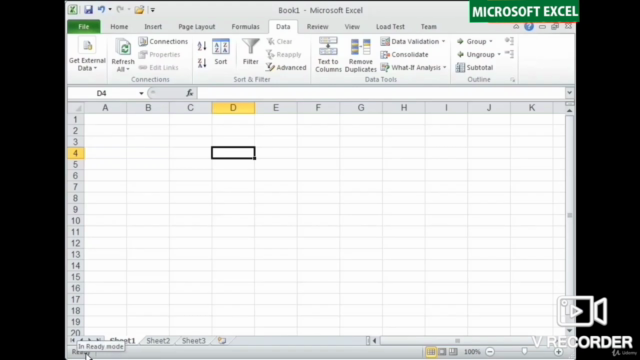The image size is (640, 360).
Task: Switch to Sheet3 tab
Action: pyautogui.click(x=193, y=340)
